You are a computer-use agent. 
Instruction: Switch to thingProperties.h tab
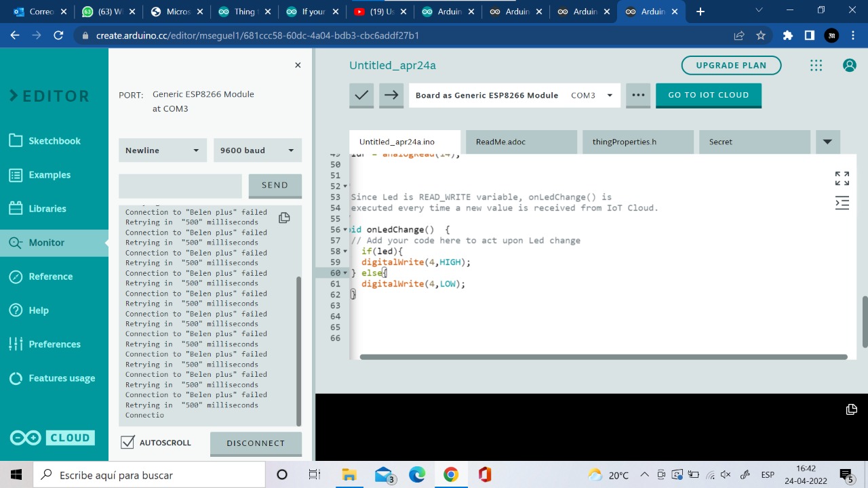(638, 142)
